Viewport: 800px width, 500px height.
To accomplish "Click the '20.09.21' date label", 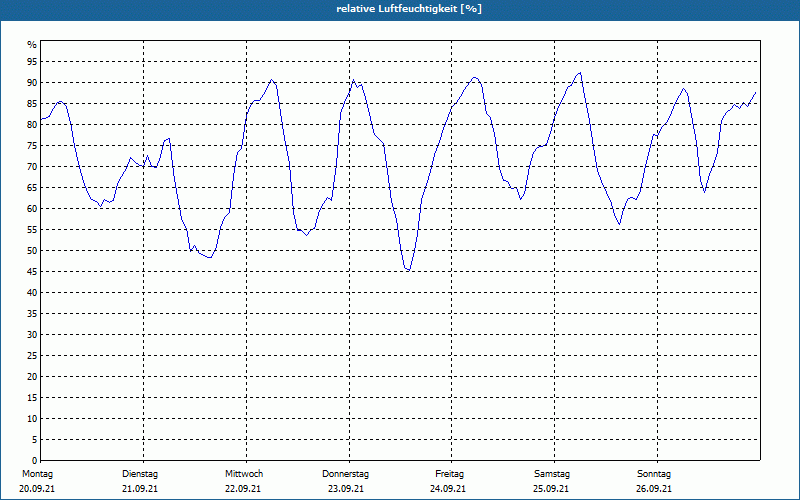I will click(37, 489).
